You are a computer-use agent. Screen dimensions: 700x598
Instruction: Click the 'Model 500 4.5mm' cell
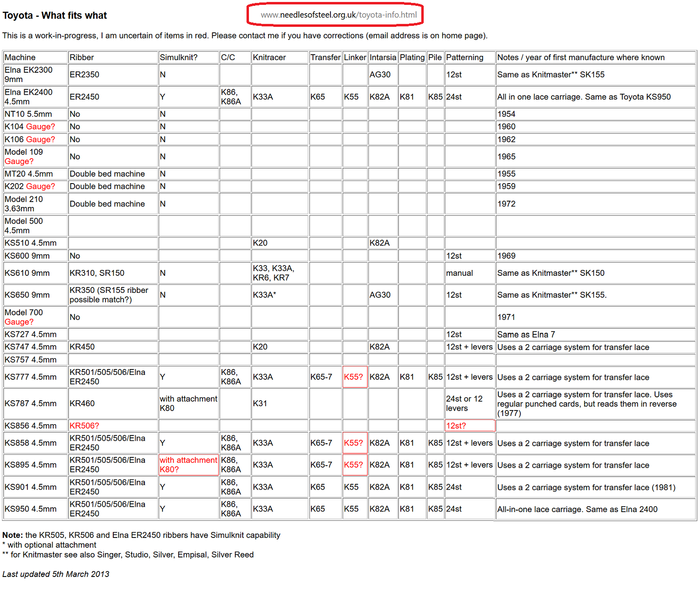point(35,226)
